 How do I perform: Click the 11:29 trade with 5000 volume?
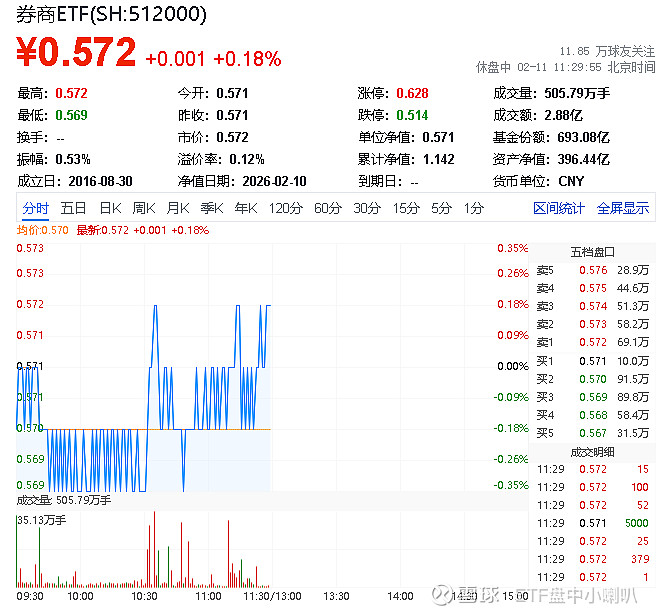coord(592,523)
